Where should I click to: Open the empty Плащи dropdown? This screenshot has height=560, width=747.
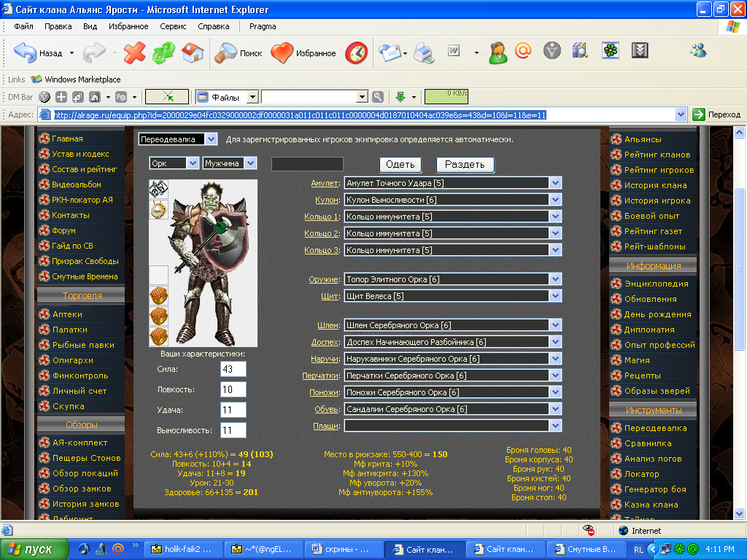coord(555,426)
